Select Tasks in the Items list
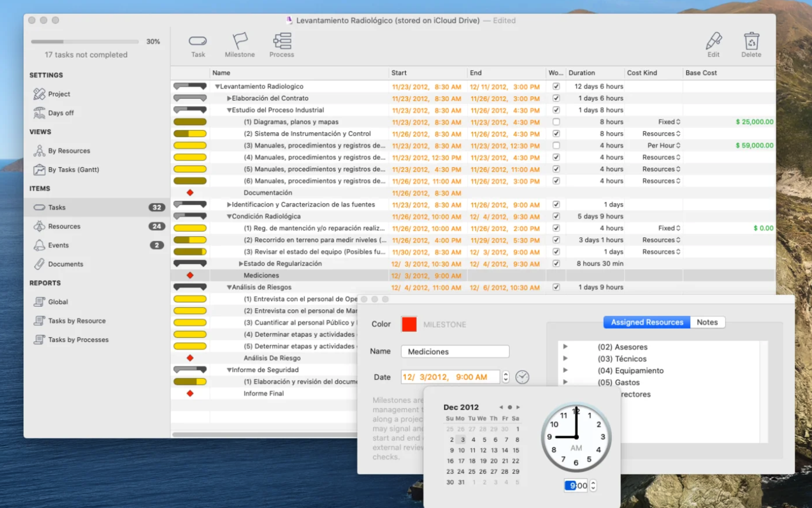This screenshot has width=812, height=508. coord(97,207)
